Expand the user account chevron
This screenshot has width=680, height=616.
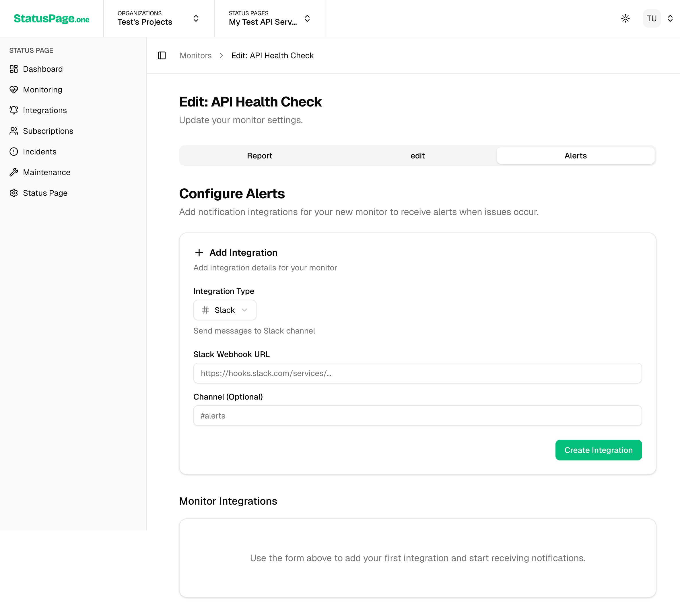coord(670,19)
